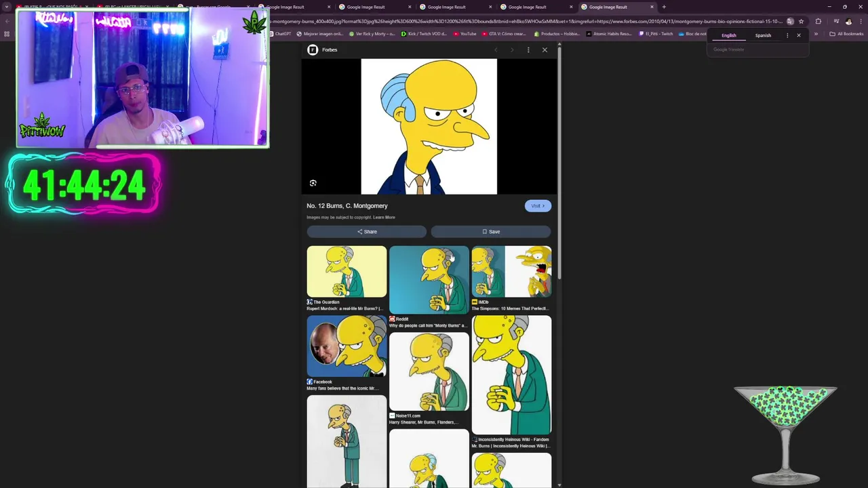Close the Forbes image preview panel

[545, 49]
